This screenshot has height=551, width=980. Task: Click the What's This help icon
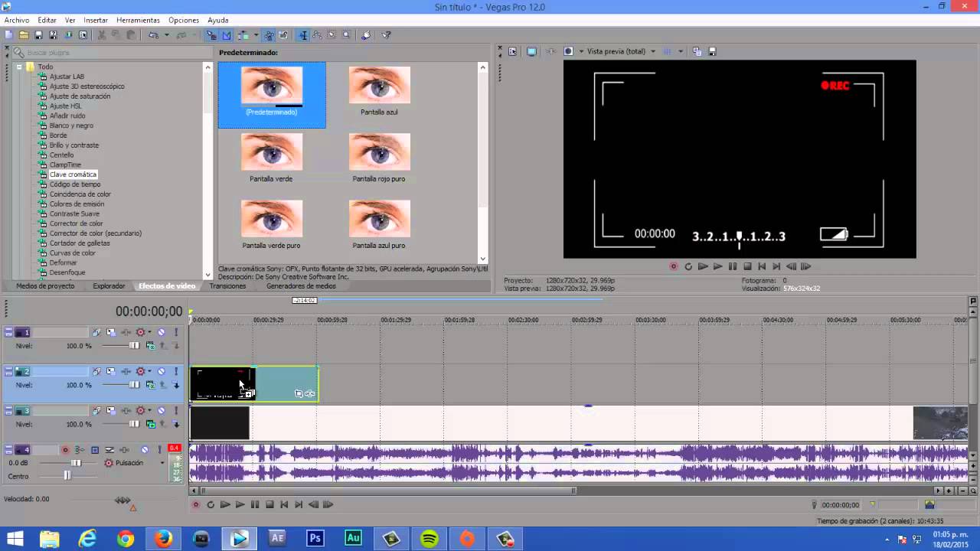coord(386,35)
